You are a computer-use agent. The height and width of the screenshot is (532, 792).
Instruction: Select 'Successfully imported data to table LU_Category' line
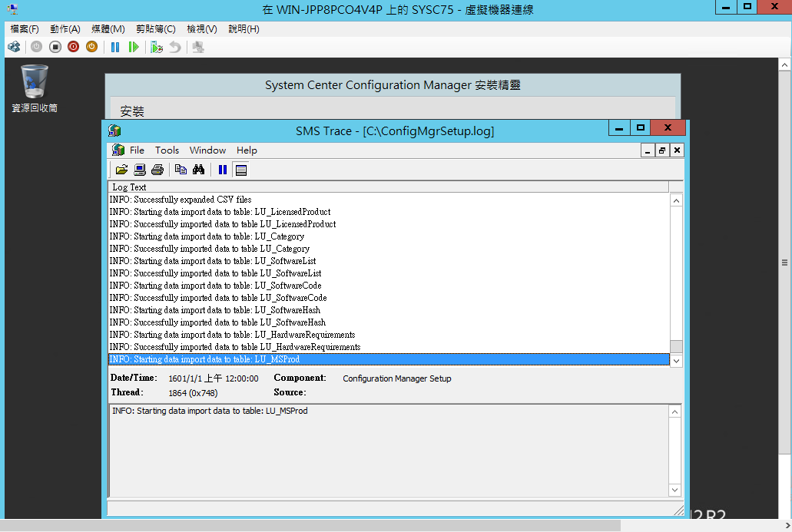[x=389, y=248]
